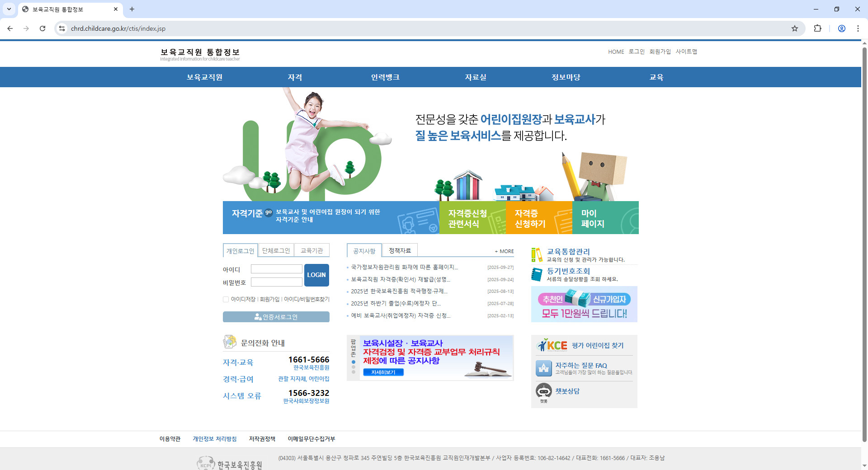Select the 공지사항 tab
This screenshot has height=470, width=868.
[x=364, y=251]
